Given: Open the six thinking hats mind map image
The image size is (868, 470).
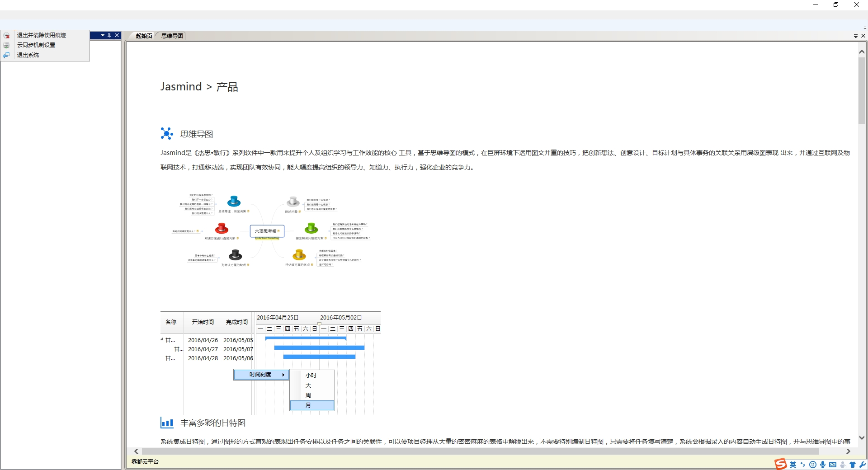Looking at the screenshot, I should click(x=270, y=230).
